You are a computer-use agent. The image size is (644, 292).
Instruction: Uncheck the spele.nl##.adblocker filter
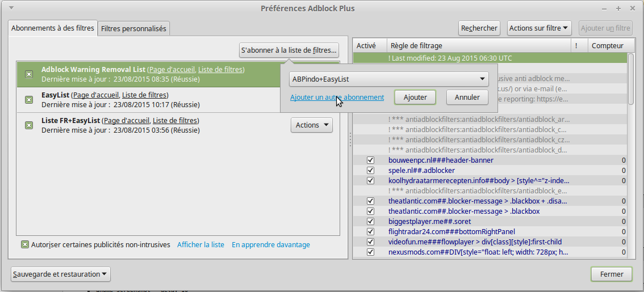[x=370, y=170]
